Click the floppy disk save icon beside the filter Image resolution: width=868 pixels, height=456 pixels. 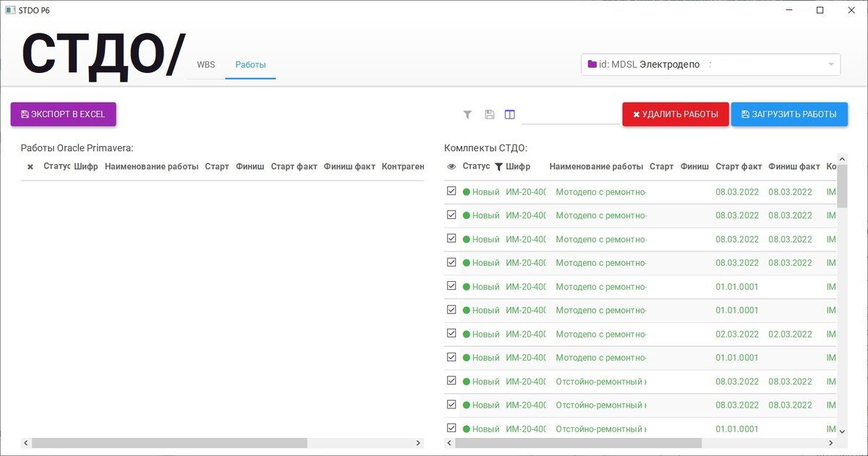coord(489,114)
